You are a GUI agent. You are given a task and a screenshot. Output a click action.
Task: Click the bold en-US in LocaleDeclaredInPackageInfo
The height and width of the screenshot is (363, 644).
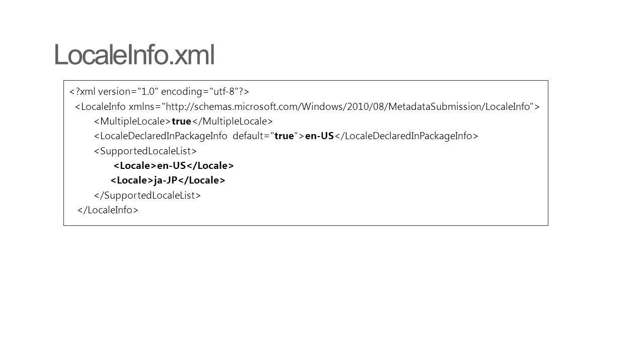pos(320,136)
